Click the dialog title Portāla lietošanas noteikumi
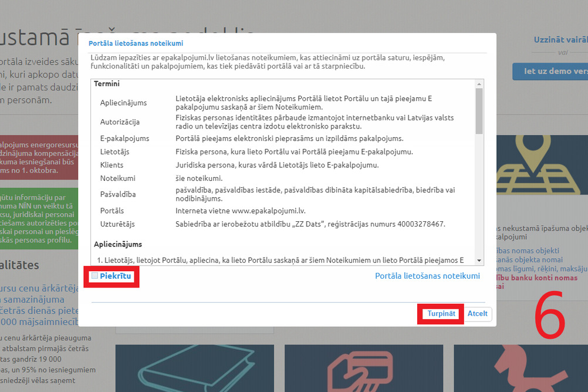The height and width of the screenshot is (392, 588). pos(136,43)
